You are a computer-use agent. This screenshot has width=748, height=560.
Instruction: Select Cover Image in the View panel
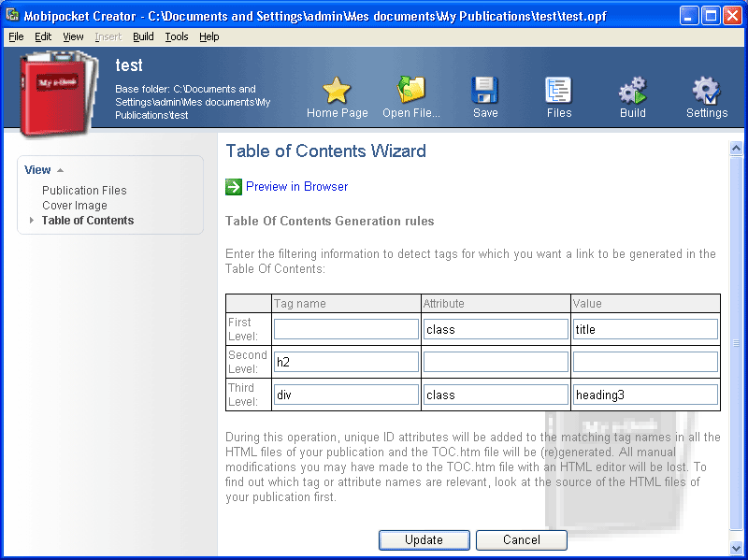[x=75, y=206]
